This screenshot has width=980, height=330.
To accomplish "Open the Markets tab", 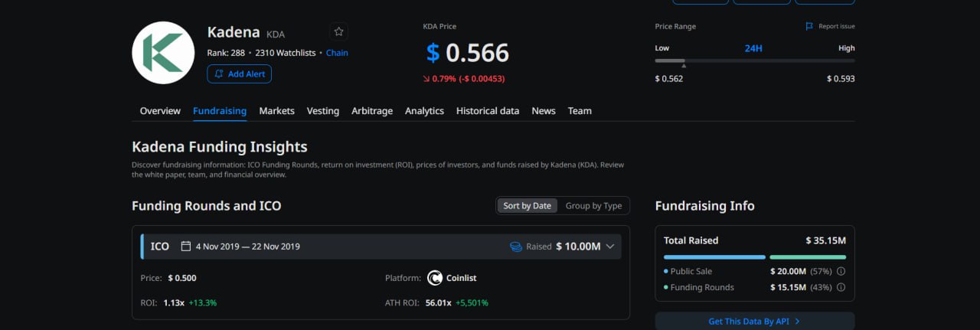I will tap(276, 111).
